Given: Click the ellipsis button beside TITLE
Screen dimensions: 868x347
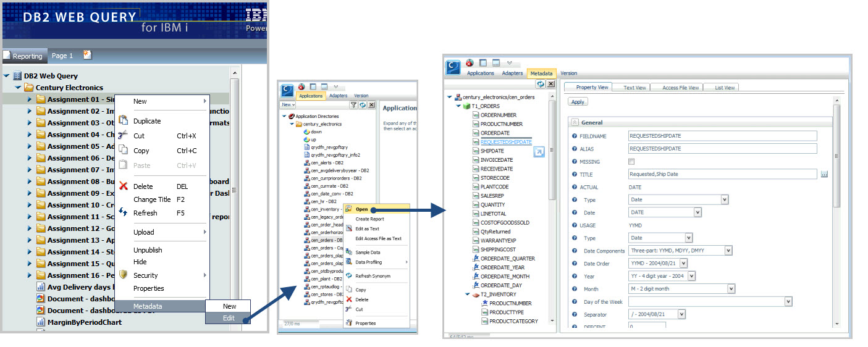Looking at the screenshot, I should (824, 175).
